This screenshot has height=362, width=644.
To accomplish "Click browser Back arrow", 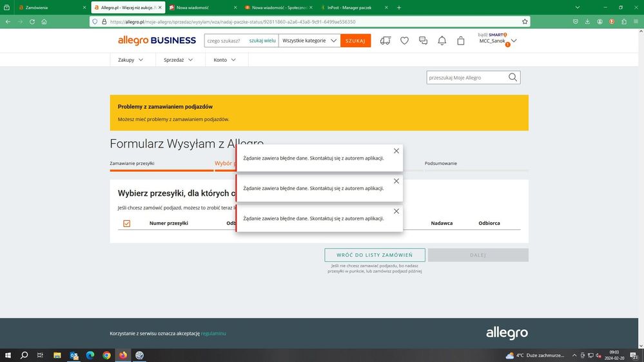I will pos(8,21).
